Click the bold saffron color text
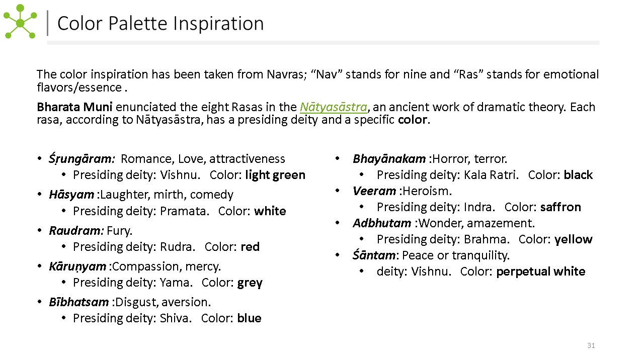 560,207
